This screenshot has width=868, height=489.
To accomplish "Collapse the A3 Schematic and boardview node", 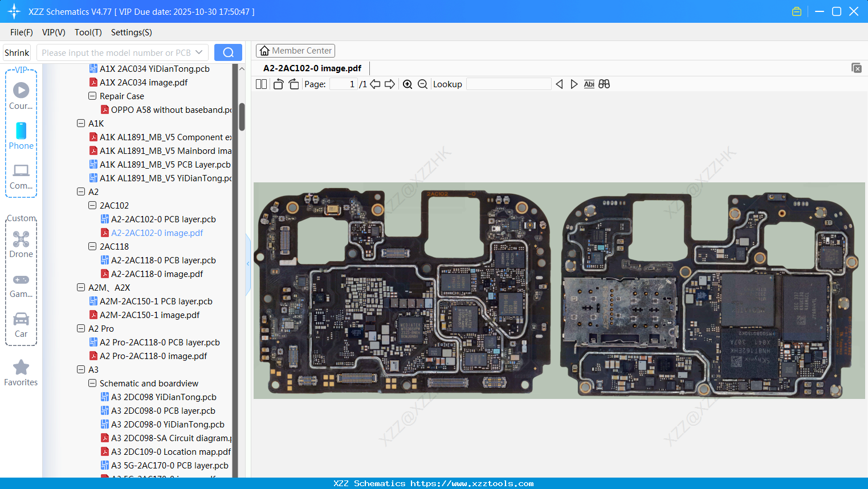I will 92,383.
